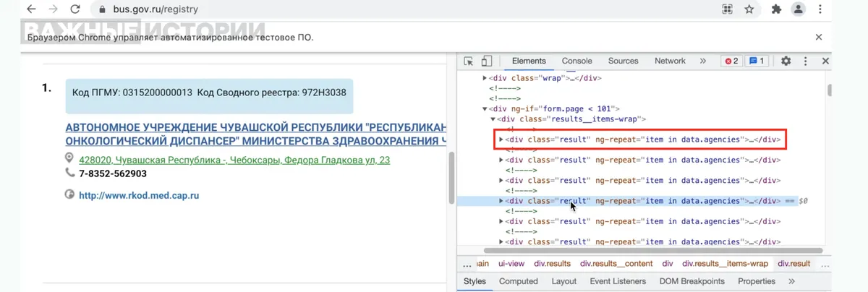Collapse the results__items-wrap div node
Viewport: 868px width, 292px height.
(493, 119)
